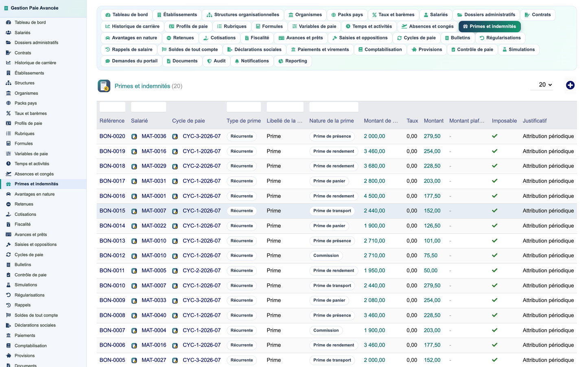
Task: Add a new prime with the plus icon
Action: (570, 85)
